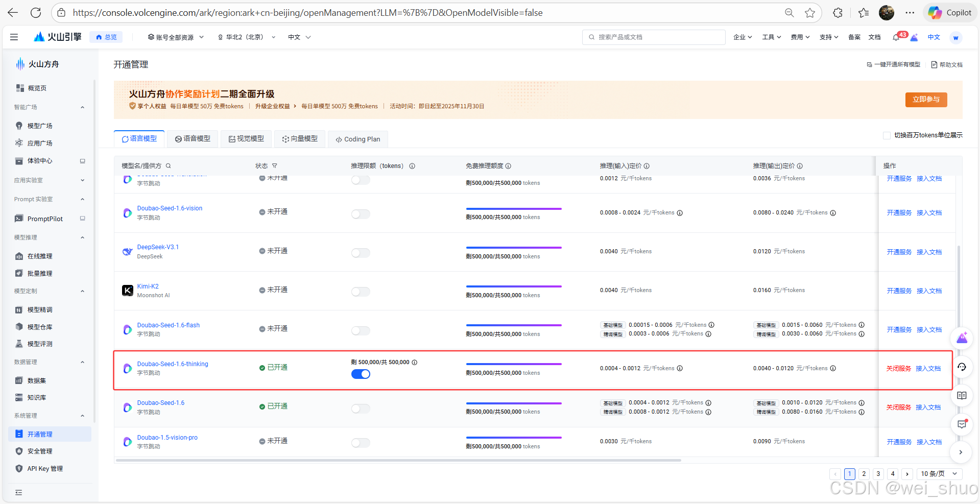The image size is (980, 504).
Task: Open the hamburger menu beside 火山引擎 logo
Action: 14,37
